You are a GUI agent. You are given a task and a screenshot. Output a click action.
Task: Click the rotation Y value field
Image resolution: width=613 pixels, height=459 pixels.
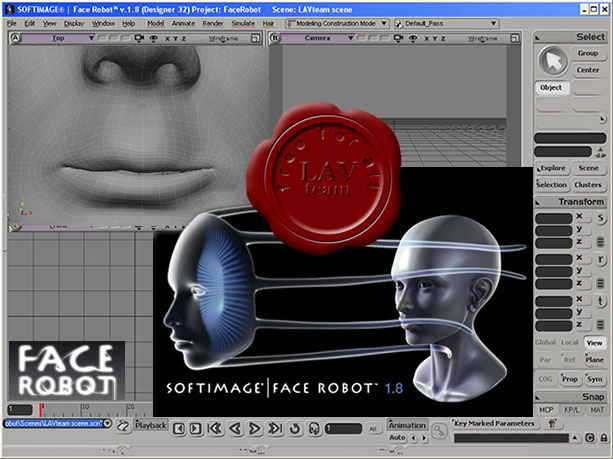coord(554,272)
